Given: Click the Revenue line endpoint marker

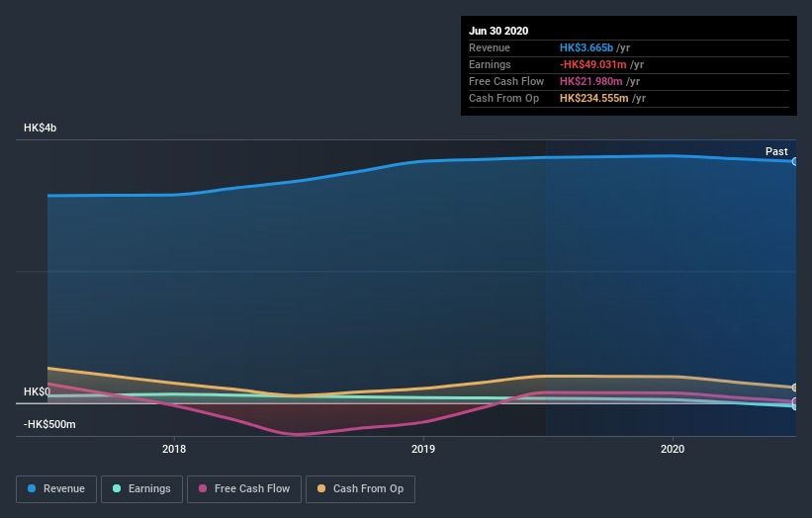Looking at the screenshot, I should click(x=794, y=161).
